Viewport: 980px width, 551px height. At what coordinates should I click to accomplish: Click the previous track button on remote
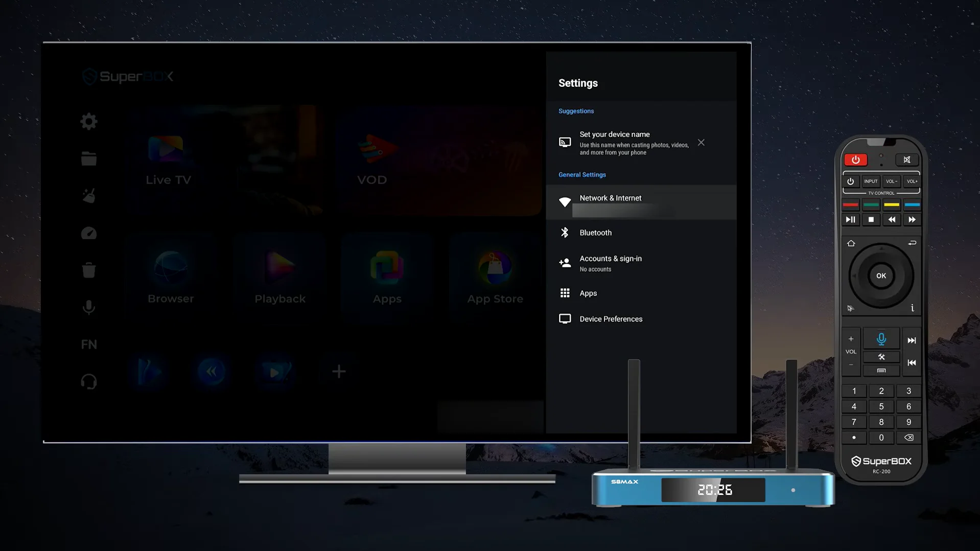(912, 363)
